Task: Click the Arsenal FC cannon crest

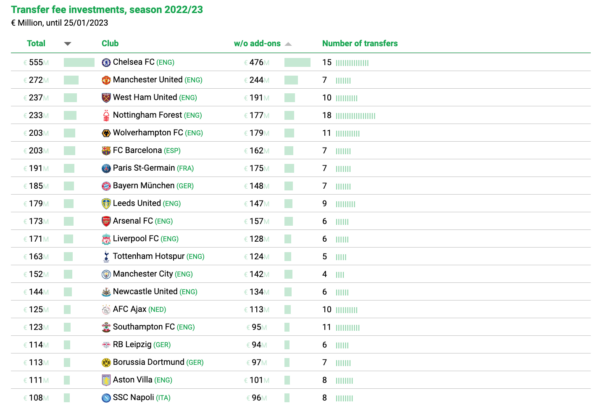Action: (x=106, y=221)
